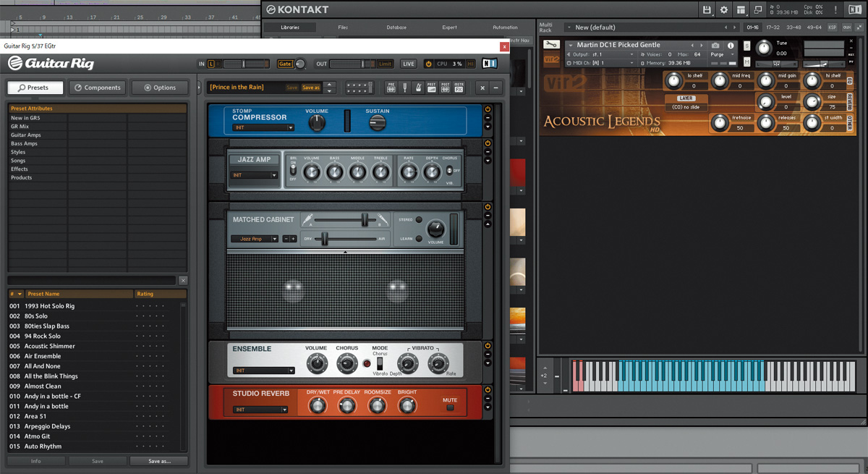Toggle the output Limit button

coord(386,64)
